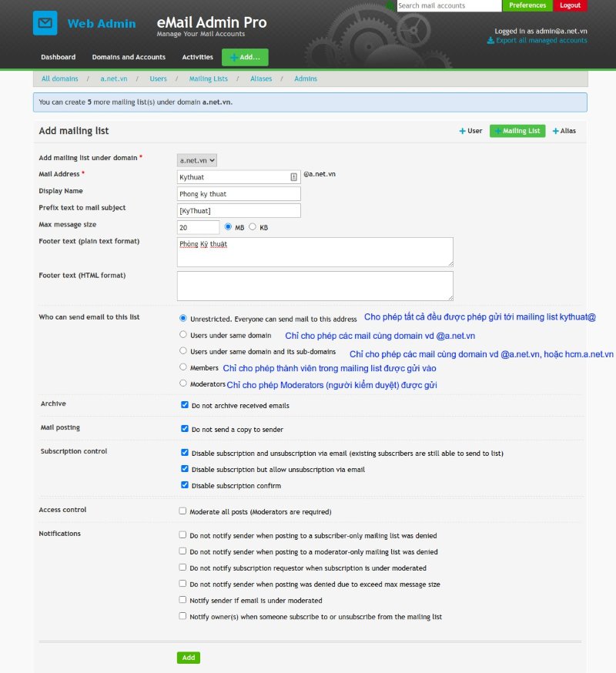Check do not notify subscription requestor moderated
The width and height of the screenshot is (616, 673).
tap(182, 568)
